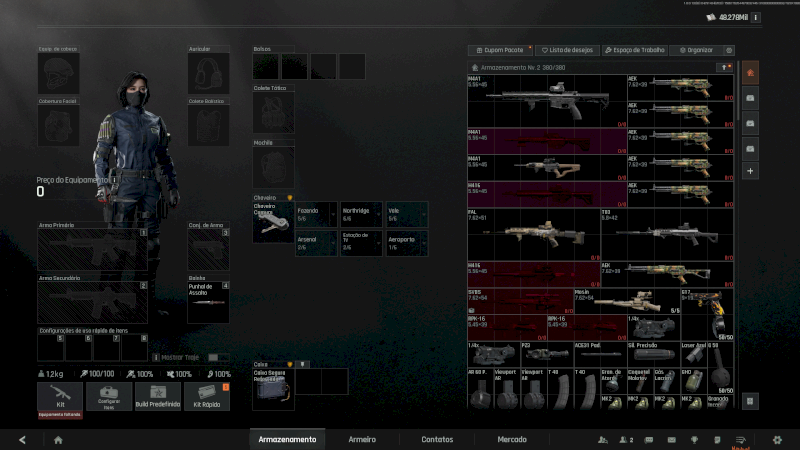Go to the Mercado tab
The height and width of the screenshot is (450, 800).
pyautogui.click(x=512, y=439)
